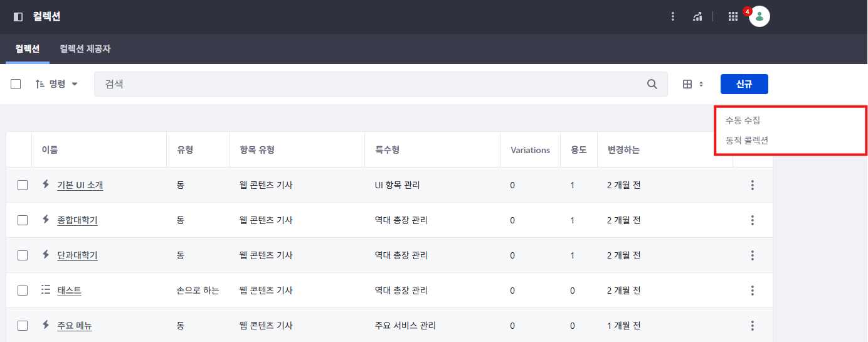This screenshot has width=868, height=342.
Task: Open the analytics chart icon in header
Action: 697,17
